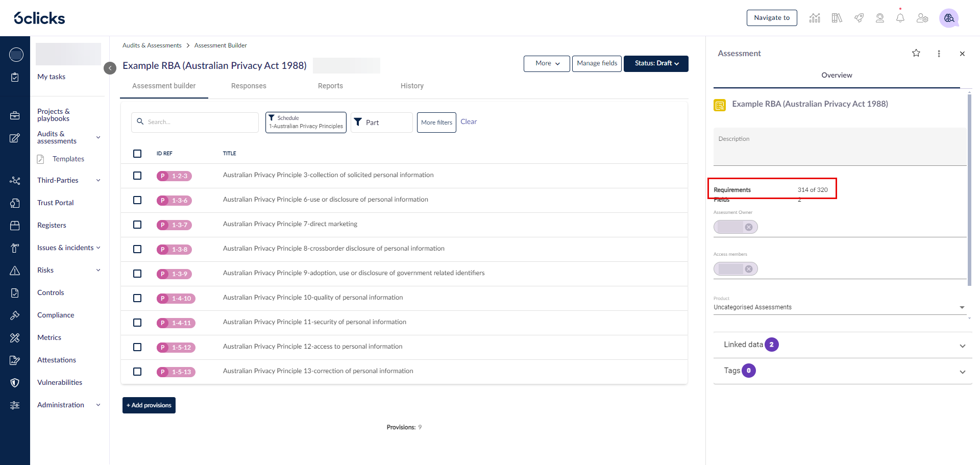This screenshot has width=980, height=465.
Task: Open the analytics chart icon in top bar
Action: [815, 18]
